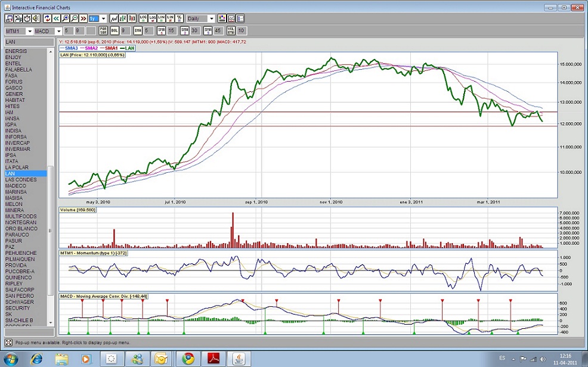Open Google Chrome from the taskbar
Image resolution: width=588 pixels, height=367 pixels.
point(188,359)
